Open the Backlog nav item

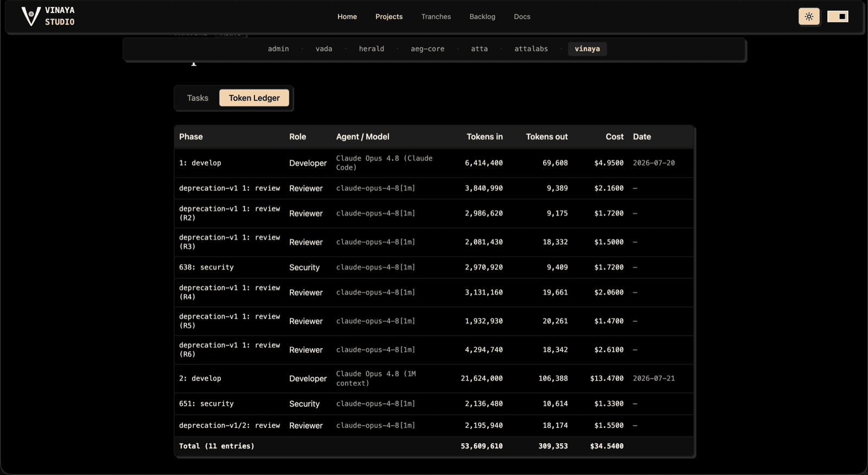click(482, 17)
